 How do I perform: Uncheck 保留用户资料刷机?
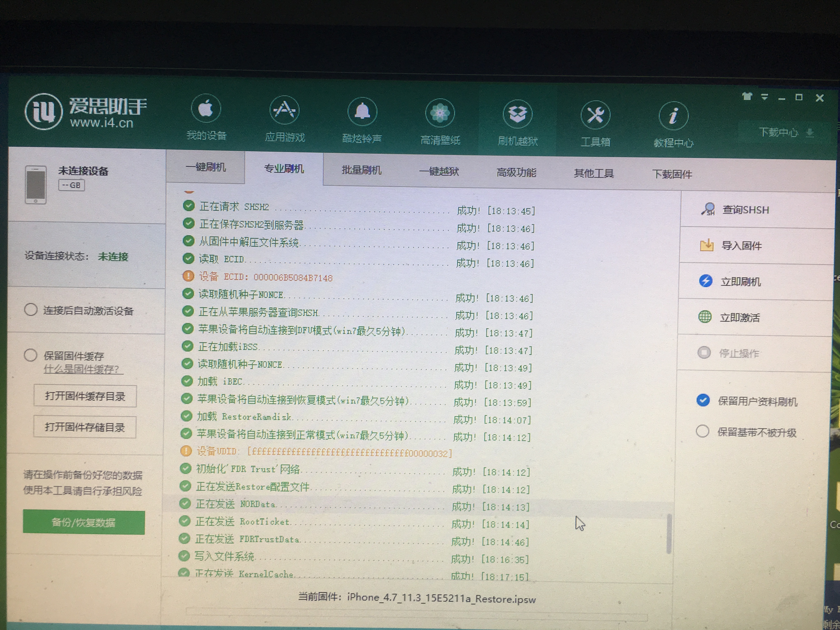[x=703, y=400]
